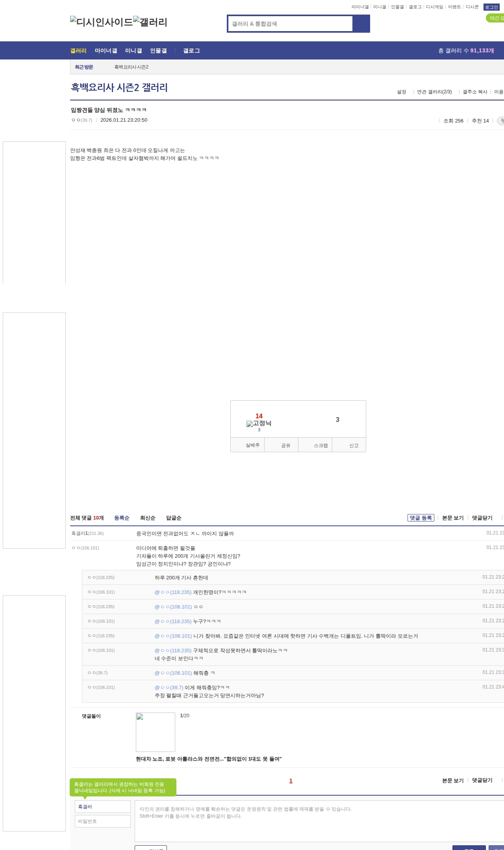Open the 이벤트 link
Screen dimensions: 504x850
tap(454, 7)
